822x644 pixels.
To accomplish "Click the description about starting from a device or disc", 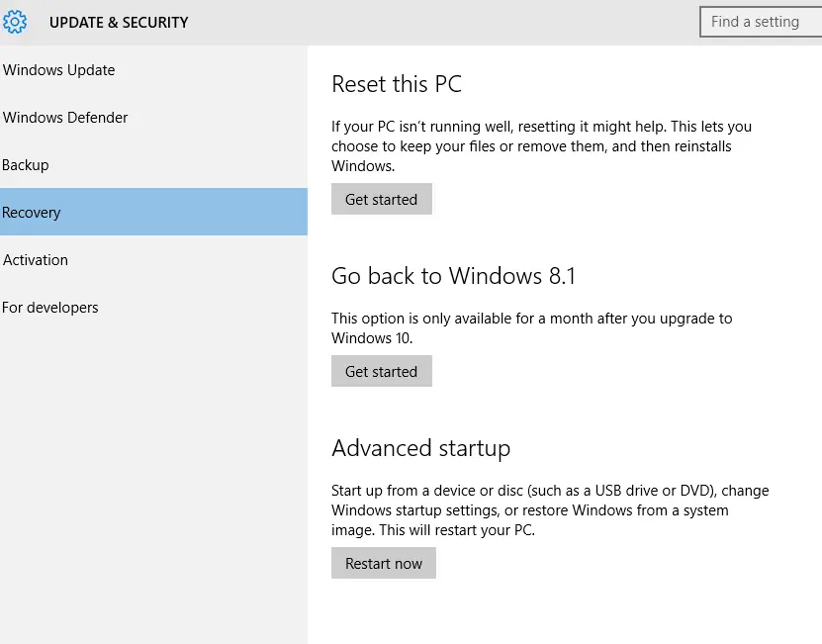I will point(549,509).
